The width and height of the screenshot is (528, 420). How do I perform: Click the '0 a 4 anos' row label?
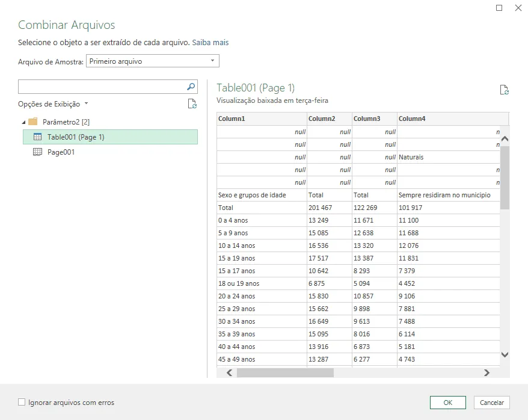(x=262, y=220)
